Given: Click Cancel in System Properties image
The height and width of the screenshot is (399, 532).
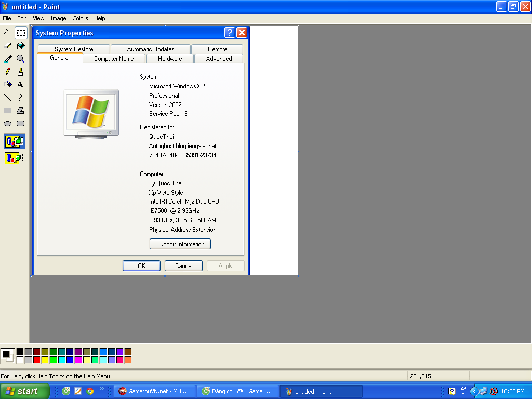Looking at the screenshot, I should point(183,265).
